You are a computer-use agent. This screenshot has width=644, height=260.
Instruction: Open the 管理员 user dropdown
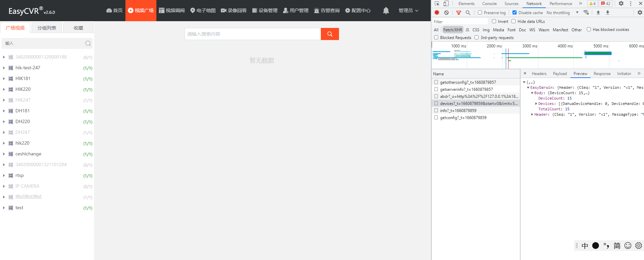(408, 10)
